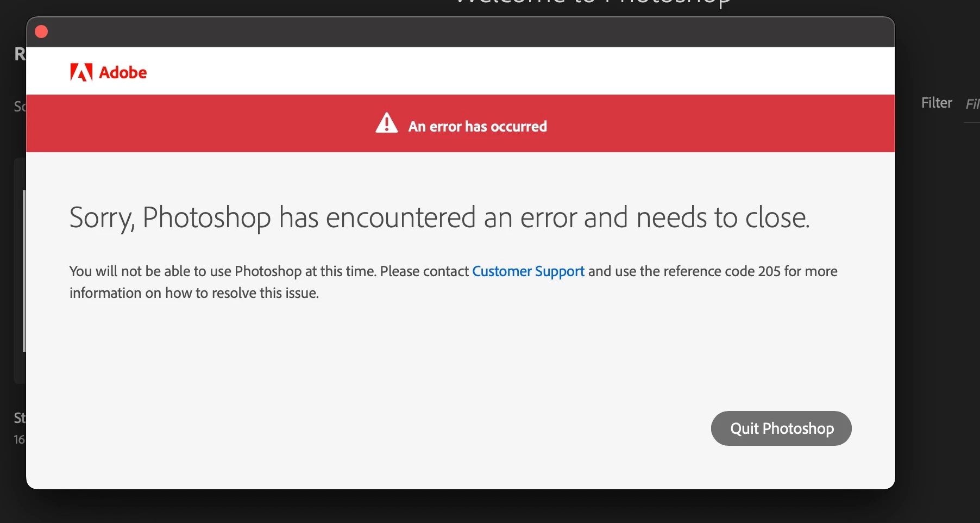The height and width of the screenshot is (523, 980).
Task: Click the 'An error has occurred' banner text
Action: pyautogui.click(x=478, y=126)
